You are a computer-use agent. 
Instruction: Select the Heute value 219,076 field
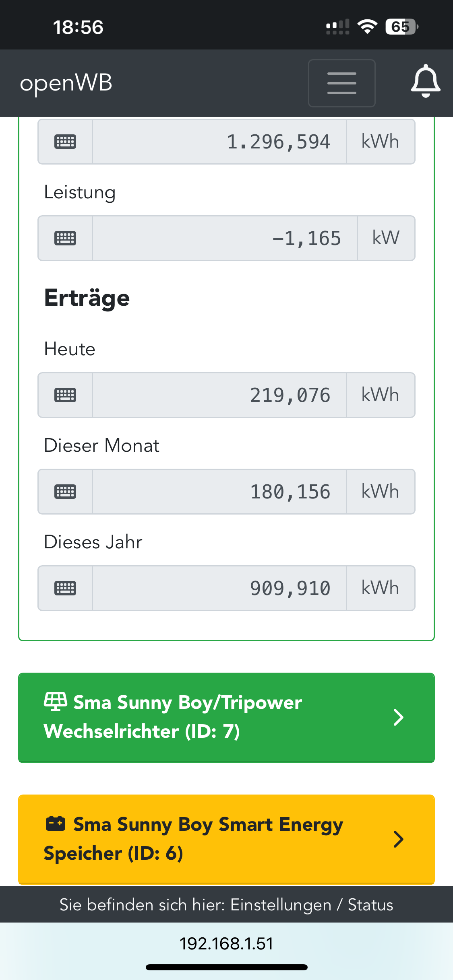[219, 395]
